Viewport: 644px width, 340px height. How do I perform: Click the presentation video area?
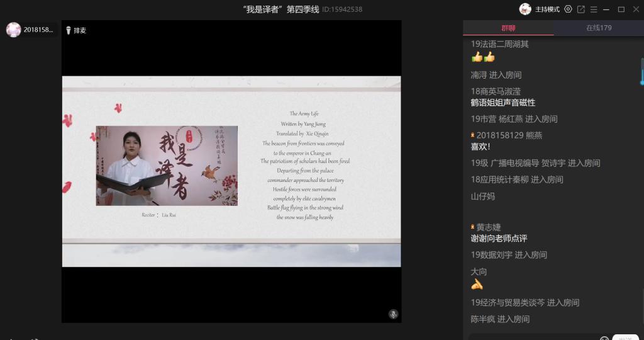pos(231,171)
